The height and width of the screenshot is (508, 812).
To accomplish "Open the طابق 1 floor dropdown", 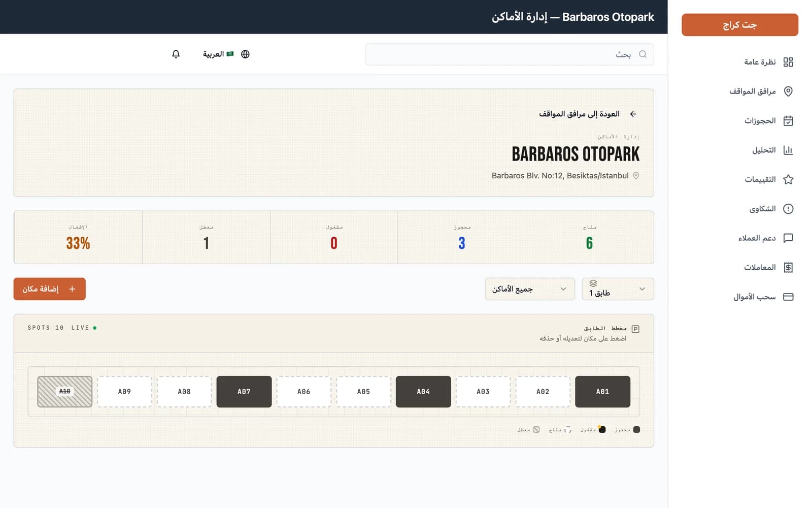I will coord(618,289).
